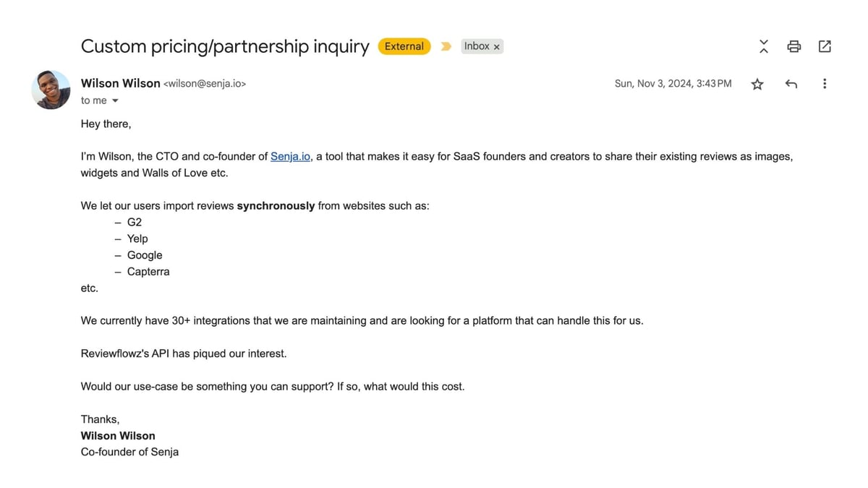The height and width of the screenshot is (488, 868).
Task: Click the reply arrow icon
Action: pyautogui.click(x=791, y=84)
